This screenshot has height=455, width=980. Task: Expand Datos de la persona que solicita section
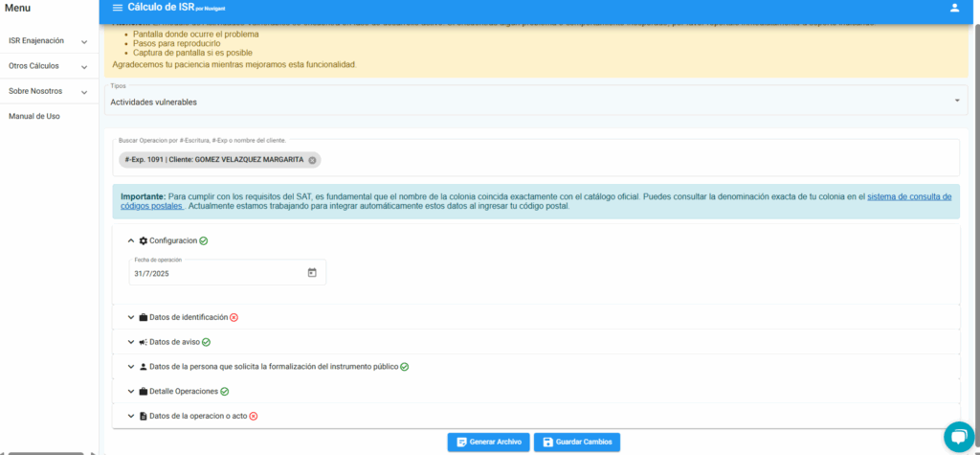coord(131,367)
